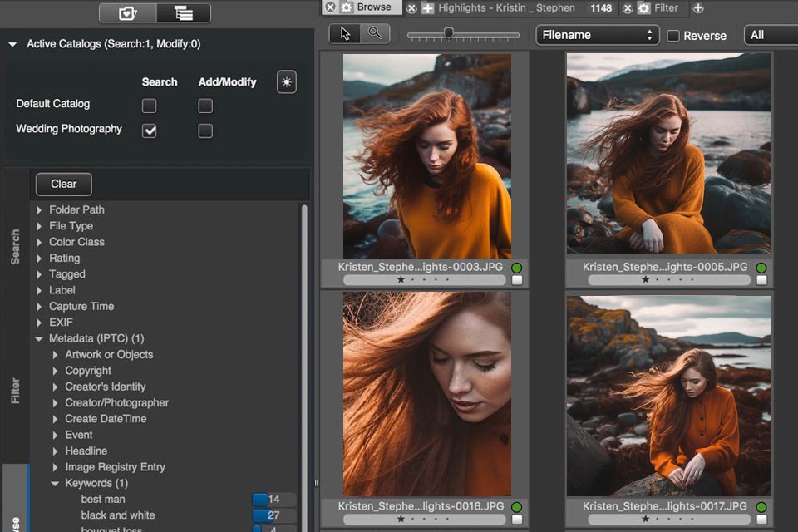Click the Image Registry Entry row

[115, 467]
